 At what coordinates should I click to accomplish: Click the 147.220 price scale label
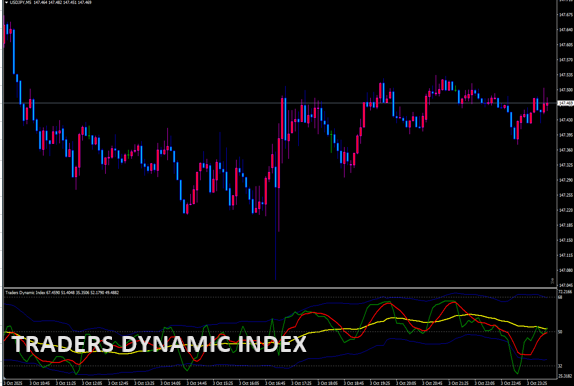click(x=566, y=210)
